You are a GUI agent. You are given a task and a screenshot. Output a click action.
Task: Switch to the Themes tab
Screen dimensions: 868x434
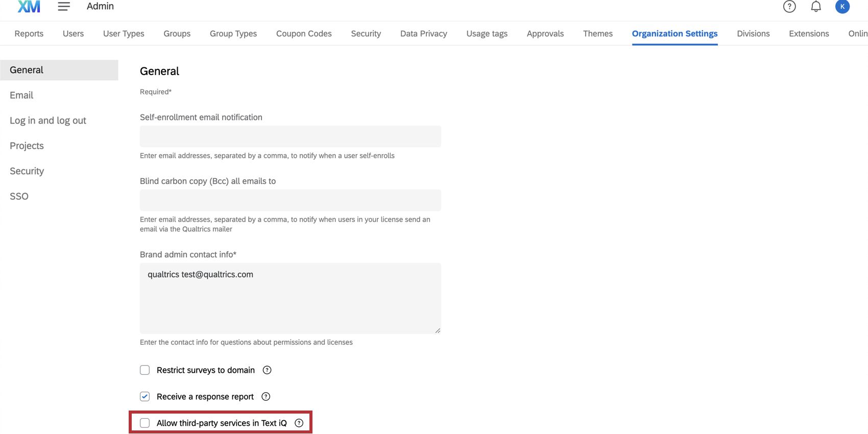click(x=598, y=34)
